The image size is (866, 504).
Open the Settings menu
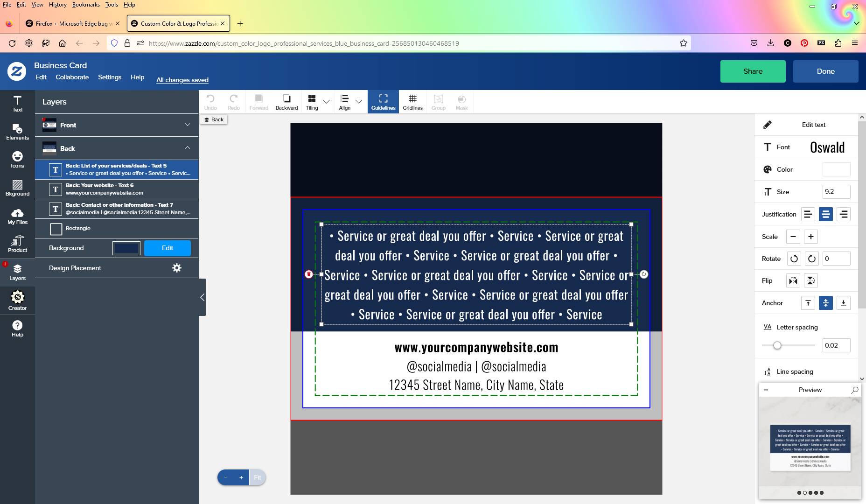(x=110, y=77)
